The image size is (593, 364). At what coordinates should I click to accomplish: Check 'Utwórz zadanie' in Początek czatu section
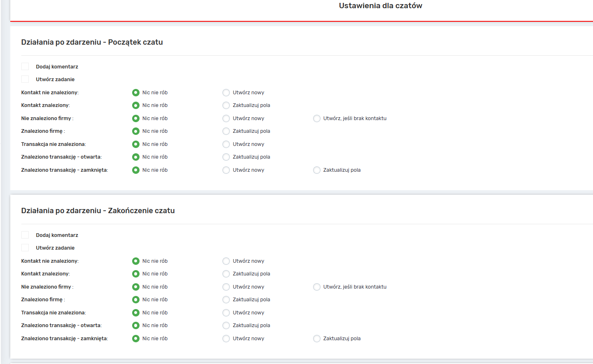coord(25,79)
